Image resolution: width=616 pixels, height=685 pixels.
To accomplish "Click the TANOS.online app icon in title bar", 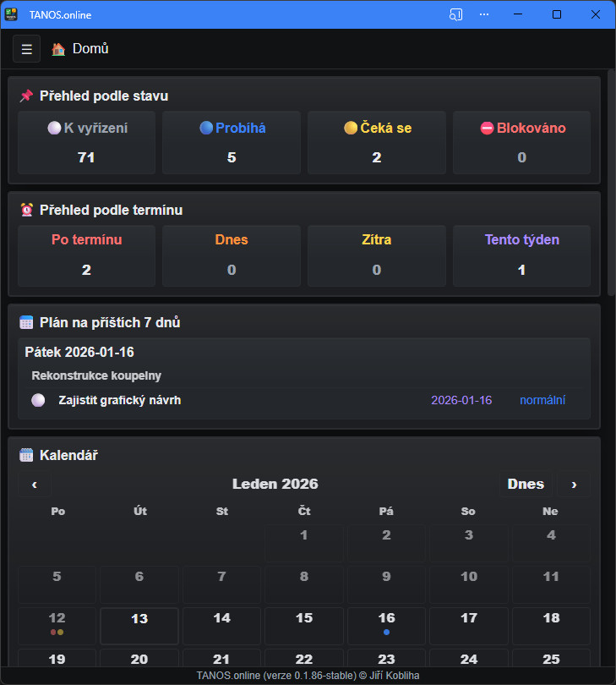I will coord(11,14).
